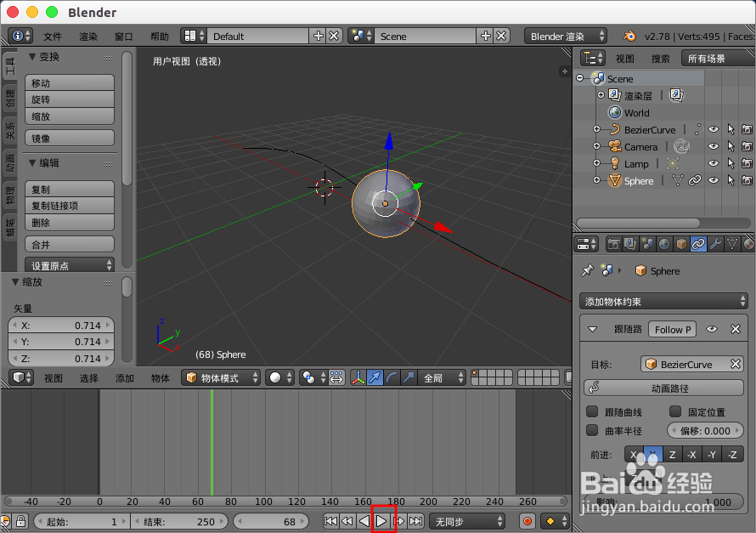Open the 物体模式 mode dropdown
This screenshot has height=533, width=756.
pyautogui.click(x=219, y=377)
